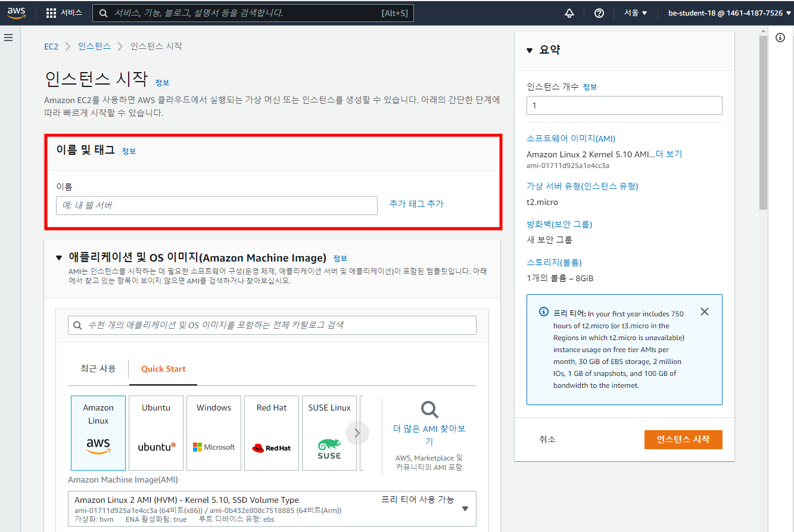Open 정보 link beside Amazon Machine Image heading
Screen dimensions: 794x532
pyautogui.click(x=340, y=259)
